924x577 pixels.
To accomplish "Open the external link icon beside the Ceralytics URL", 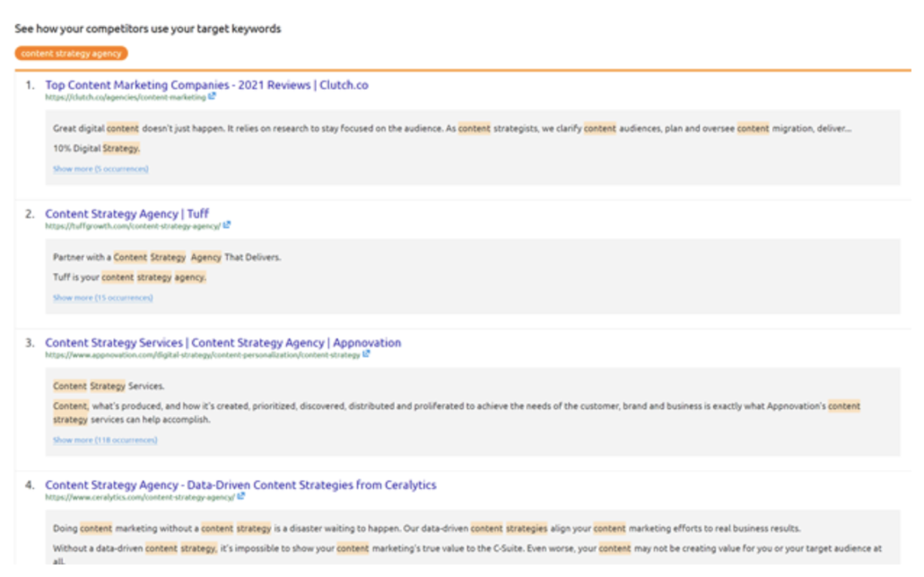I will (x=240, y=495).
